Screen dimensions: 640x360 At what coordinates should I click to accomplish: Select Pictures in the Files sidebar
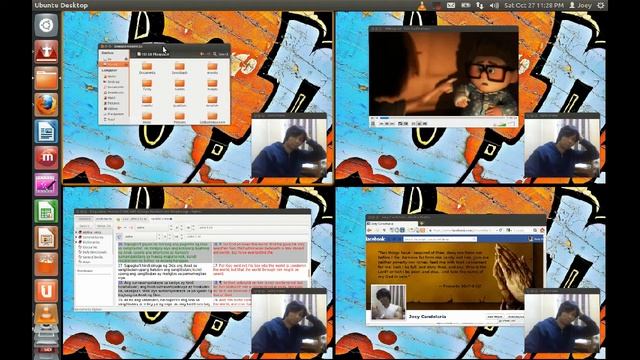tap(113, 103)
